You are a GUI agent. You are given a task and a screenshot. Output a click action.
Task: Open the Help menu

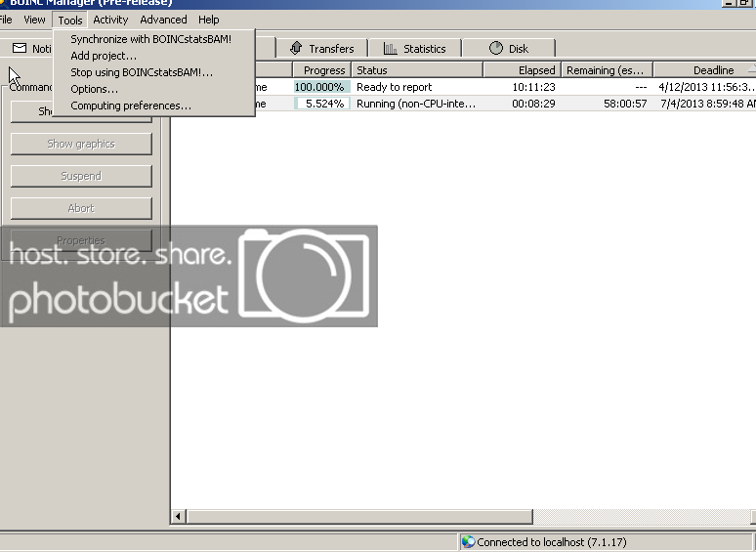pyautogui.click(x=208, y=20)
